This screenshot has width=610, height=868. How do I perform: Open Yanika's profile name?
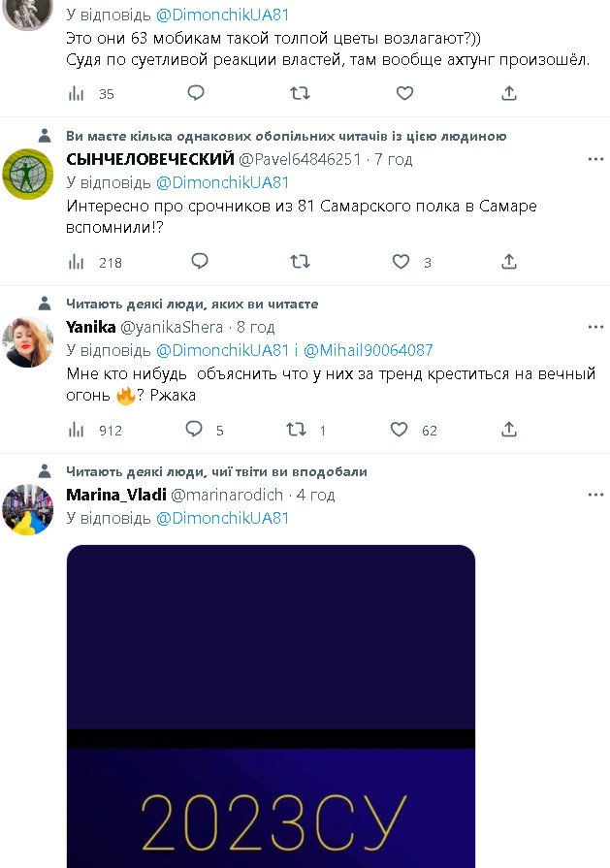point(91,327)
